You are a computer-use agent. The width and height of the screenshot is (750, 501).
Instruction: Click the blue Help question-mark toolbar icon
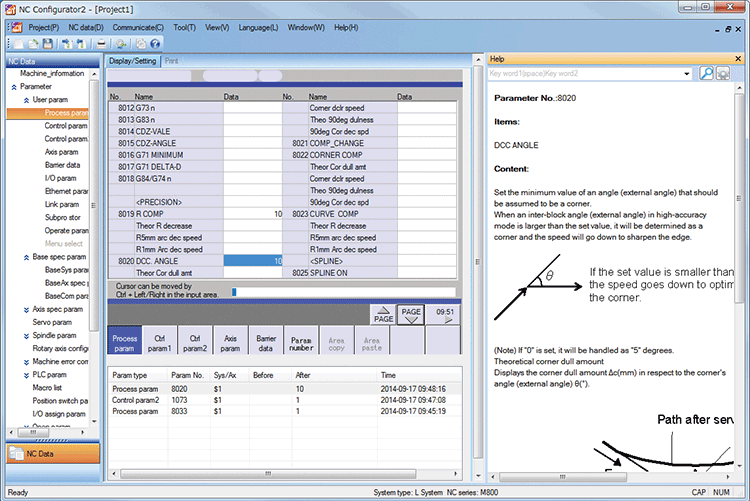[x=155, y=44]
